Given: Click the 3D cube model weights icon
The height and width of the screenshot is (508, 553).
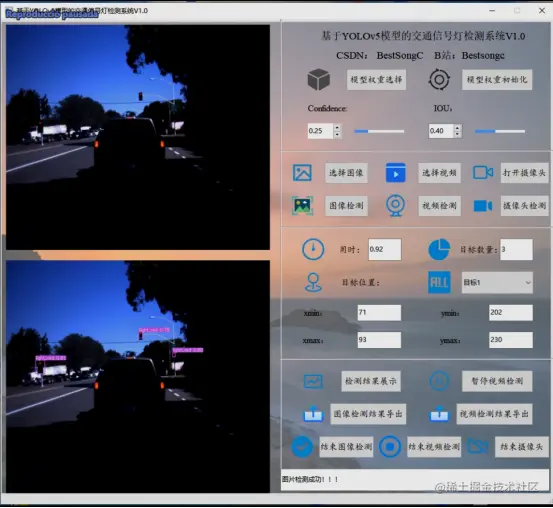Looking at the screenshot, I should click(x=319, y=79).
